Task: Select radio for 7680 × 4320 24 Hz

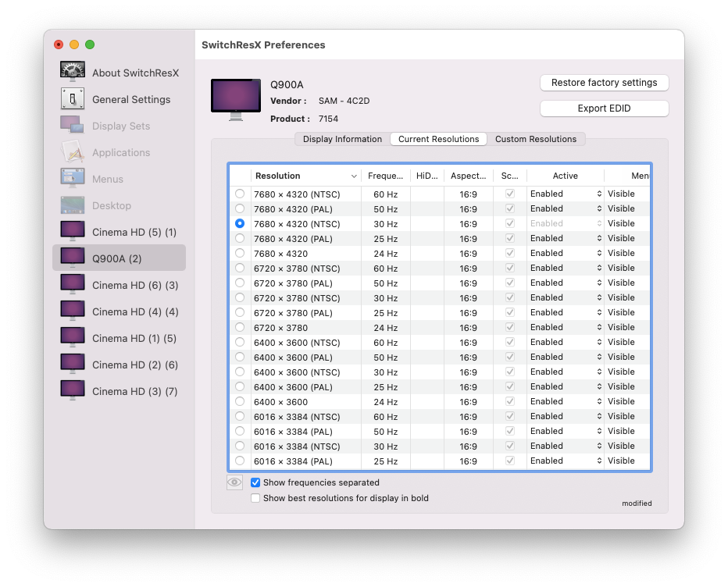Action: point(240,253)
